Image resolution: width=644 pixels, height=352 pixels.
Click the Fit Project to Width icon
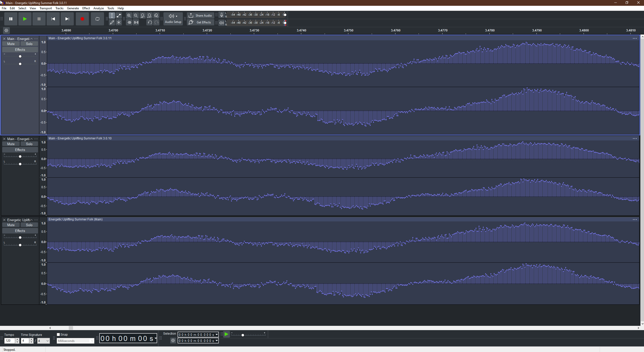(x=149, y=16)
